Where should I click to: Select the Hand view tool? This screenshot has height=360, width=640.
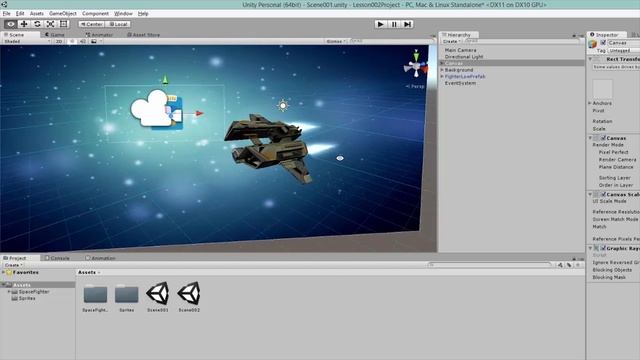(11, 24)
